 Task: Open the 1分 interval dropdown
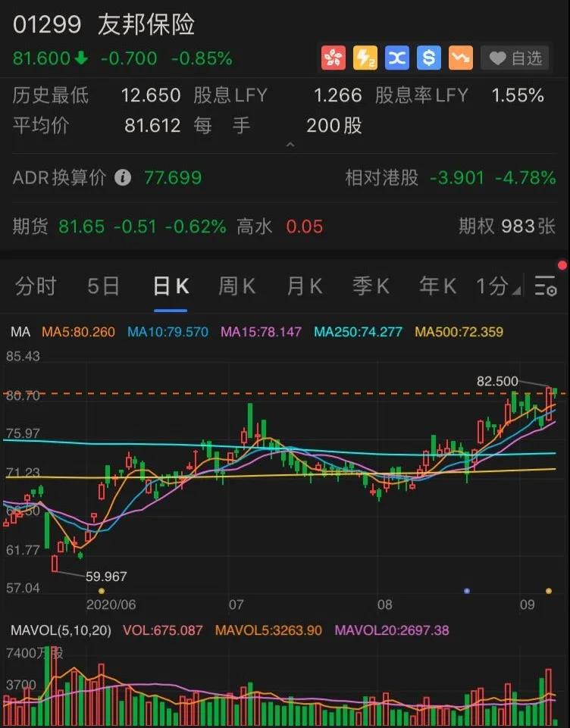click(498, 286)
